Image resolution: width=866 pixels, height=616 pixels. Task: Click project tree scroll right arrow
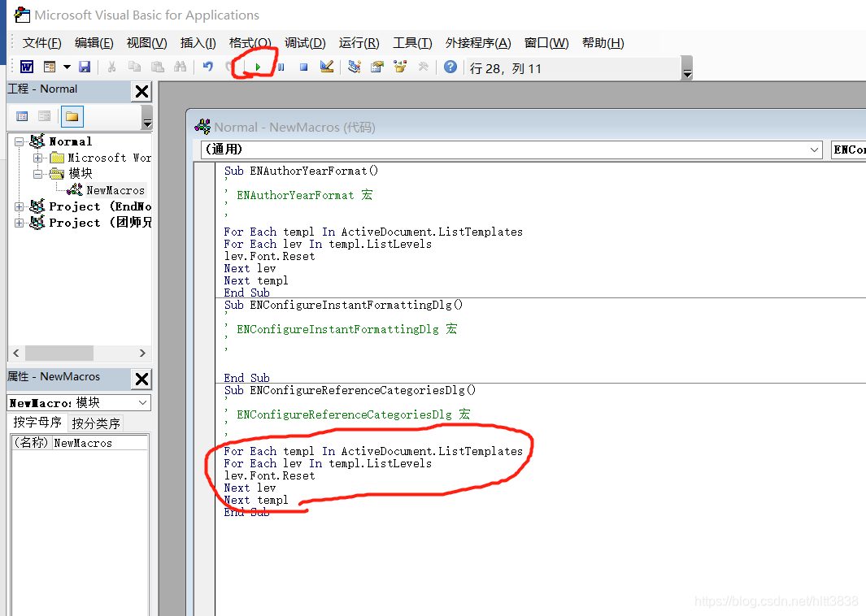click(142, 354)
